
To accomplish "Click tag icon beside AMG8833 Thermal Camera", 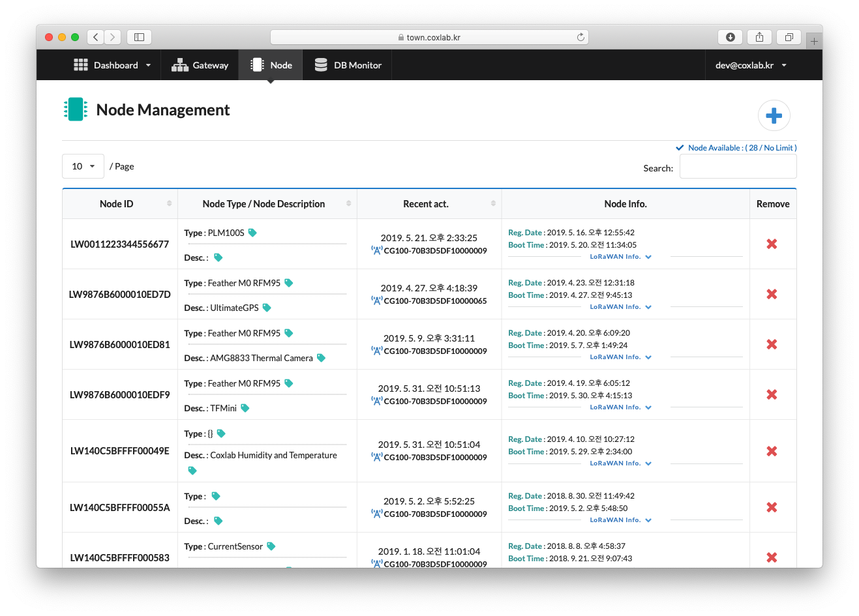I will pyautogui.click(x=321, y=358).
